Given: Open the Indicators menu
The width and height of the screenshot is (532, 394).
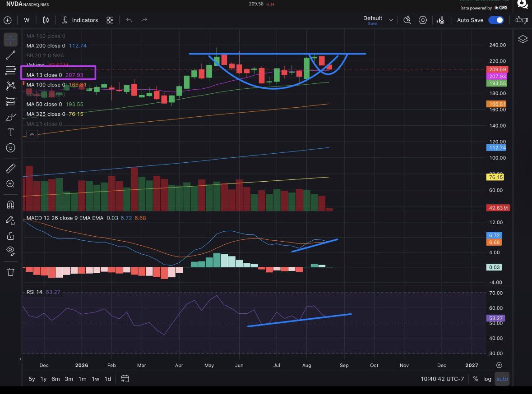Looking at the screenshot, I should [x=80, y=20].
